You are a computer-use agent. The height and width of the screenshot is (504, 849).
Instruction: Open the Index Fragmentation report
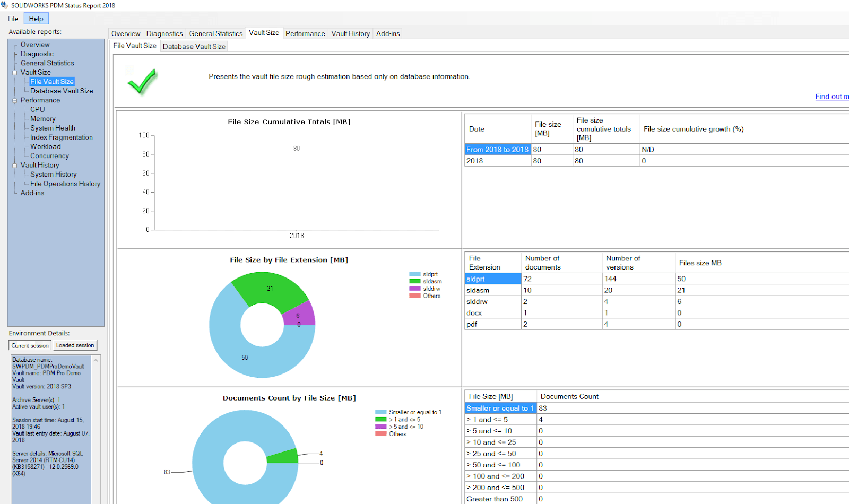[62, 137]
